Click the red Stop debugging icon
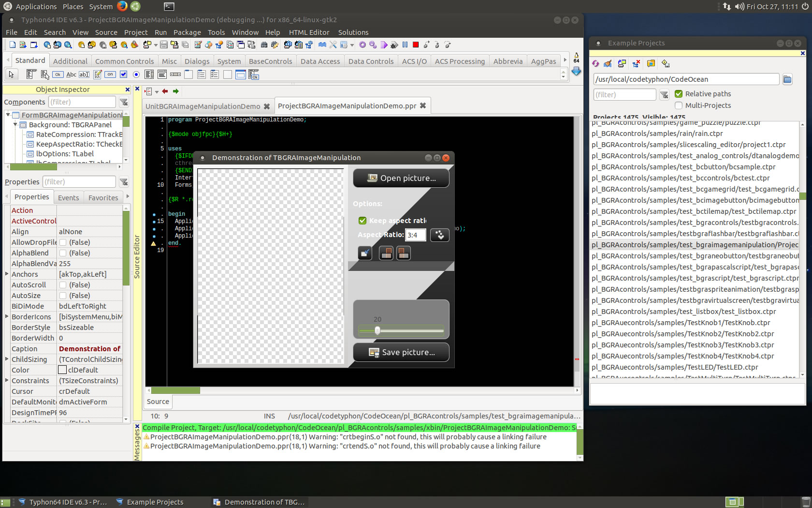Screen dimensions: 812x508 point(416,45)
